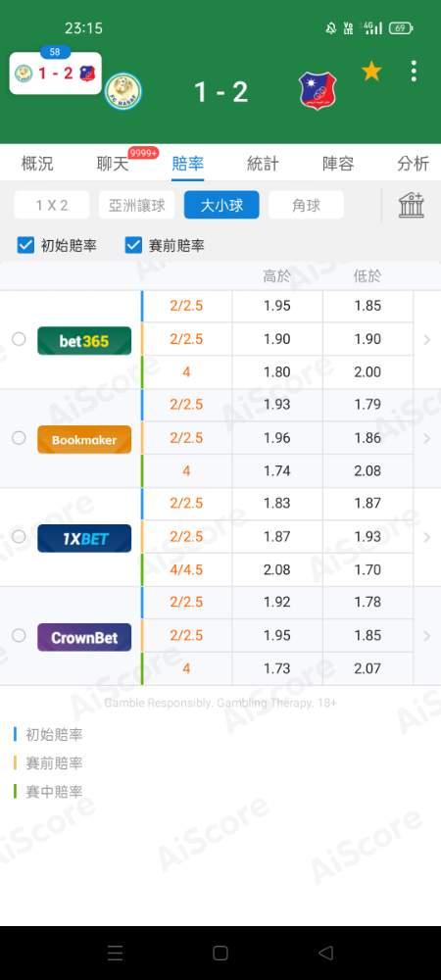The image size is (441, 980).
Task: Tap the Android back navigation icon
Action: pyautogui.click(x=325, y=953)
